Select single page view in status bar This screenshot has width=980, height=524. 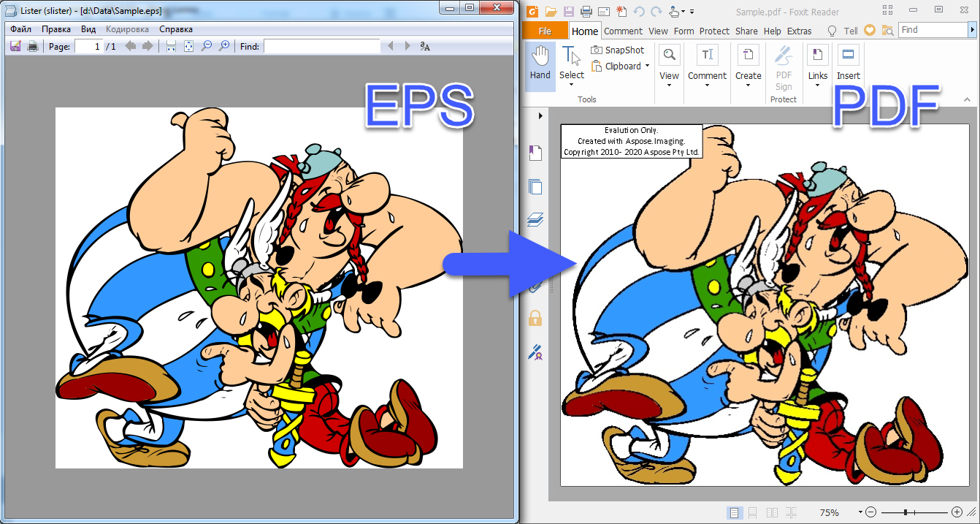(735, 512)
